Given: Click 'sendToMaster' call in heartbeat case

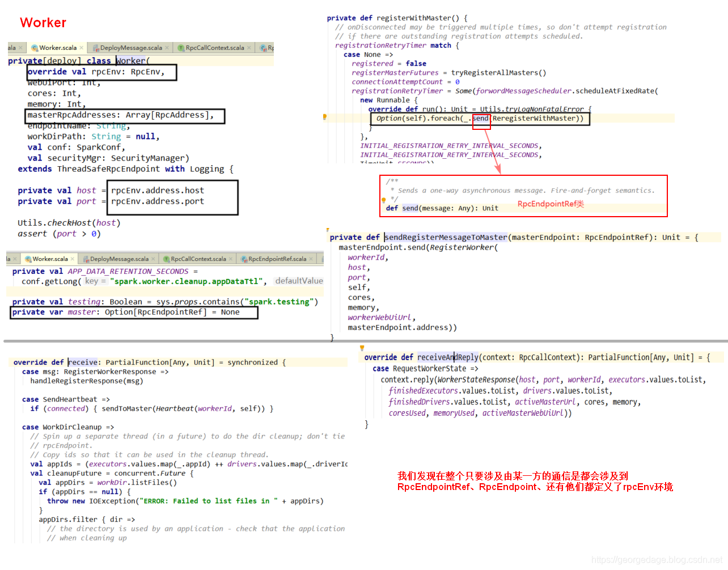Looking at the screenshot, I should coord(126,408).
